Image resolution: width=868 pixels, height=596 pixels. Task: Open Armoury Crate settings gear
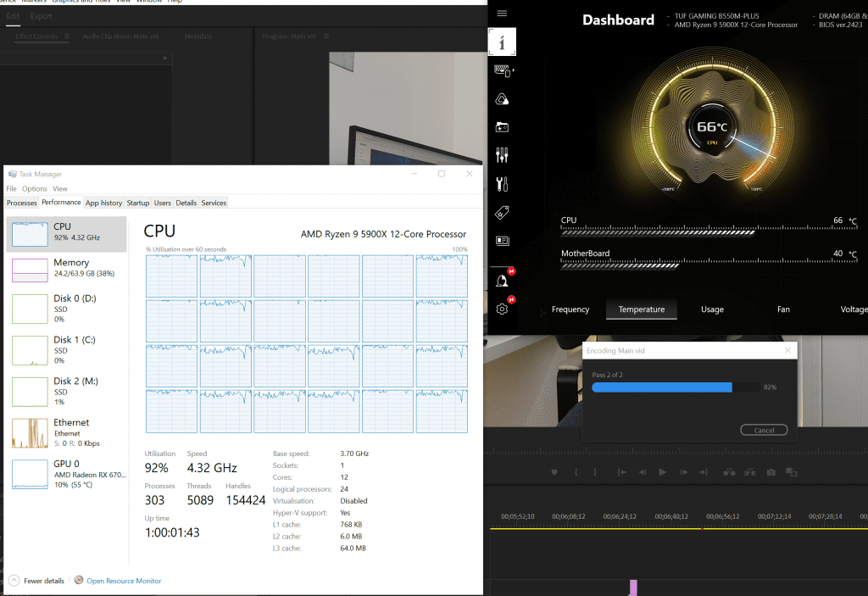point(502,309)
